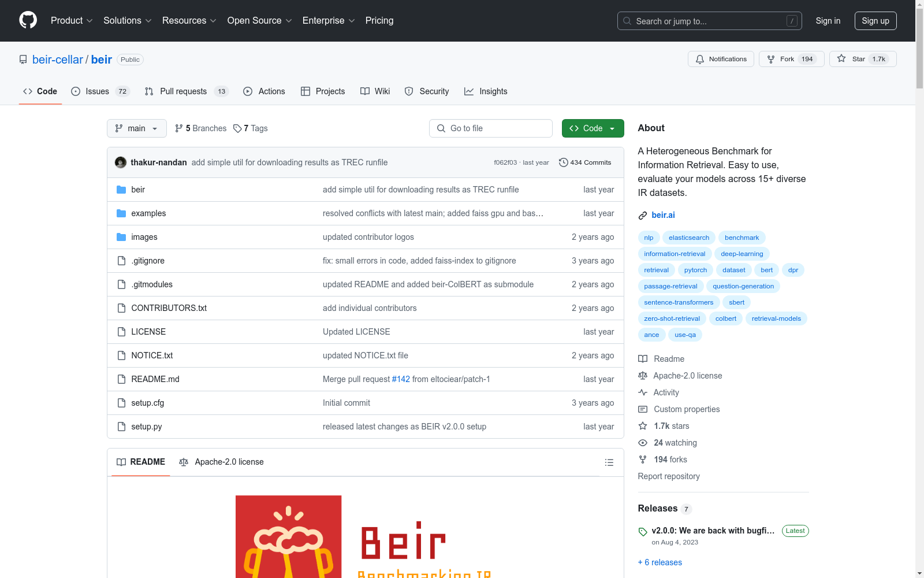Click the information-retrieval topic tag
The width and height of the screenshot is (924, 578).
point(675,254)
